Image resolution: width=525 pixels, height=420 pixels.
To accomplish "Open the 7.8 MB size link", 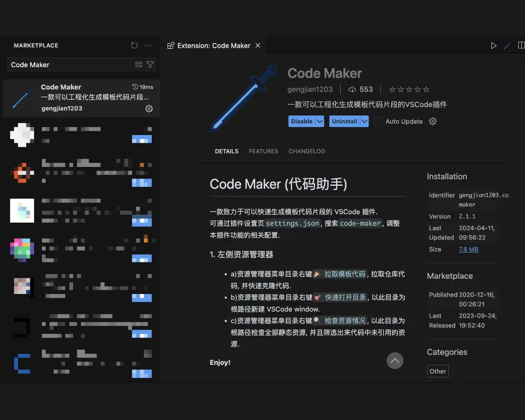I will click(x=468, y=249).
